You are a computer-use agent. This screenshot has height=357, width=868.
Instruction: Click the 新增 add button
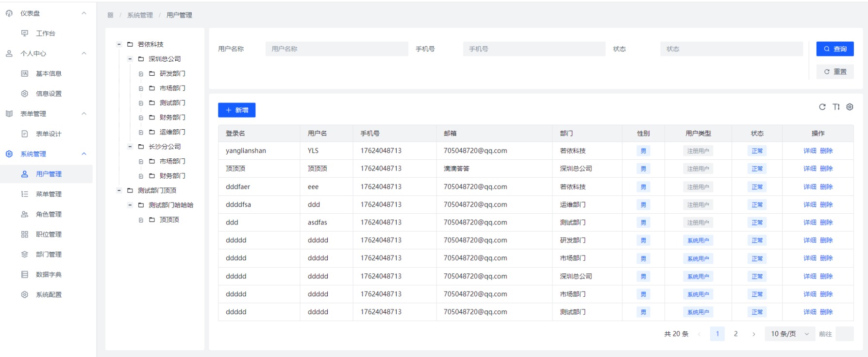point(237,110)
